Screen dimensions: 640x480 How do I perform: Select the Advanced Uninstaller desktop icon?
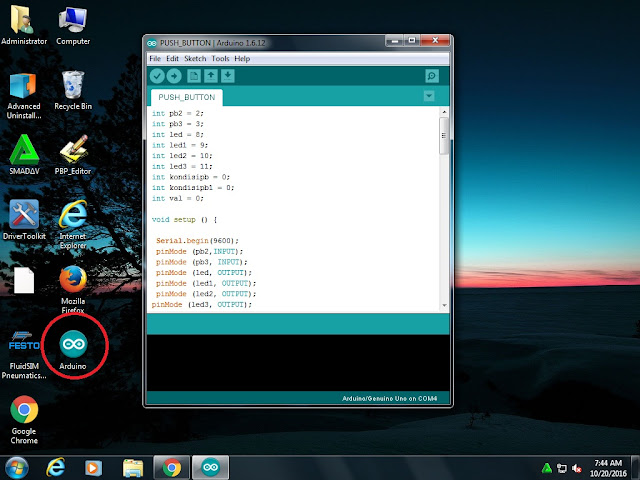(24, 96)
